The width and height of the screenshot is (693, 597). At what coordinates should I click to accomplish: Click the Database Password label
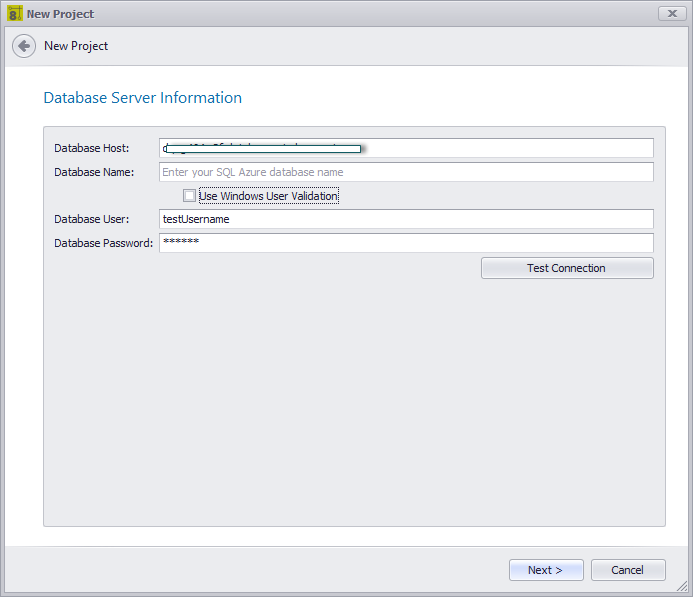coord(104,243)
